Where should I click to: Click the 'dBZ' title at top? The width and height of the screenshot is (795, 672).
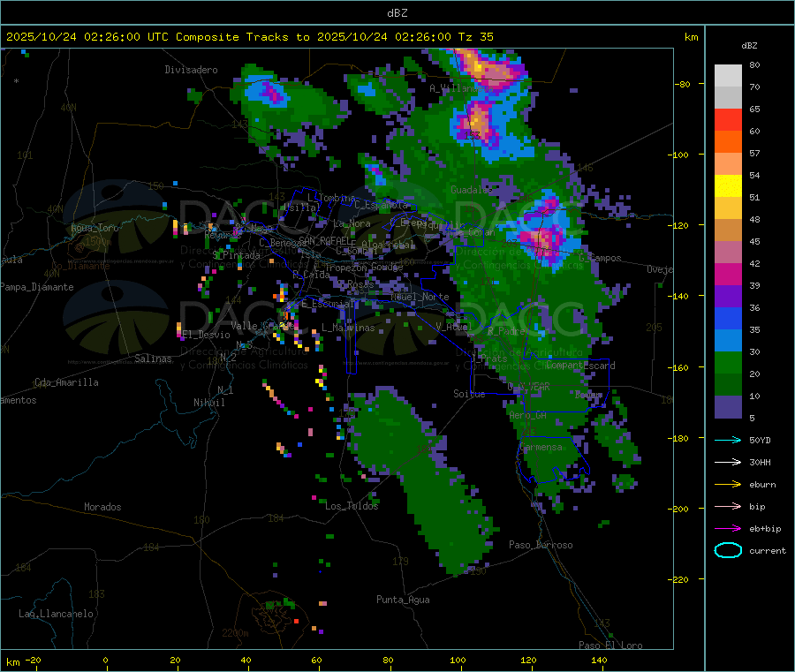tap(397, 13)
